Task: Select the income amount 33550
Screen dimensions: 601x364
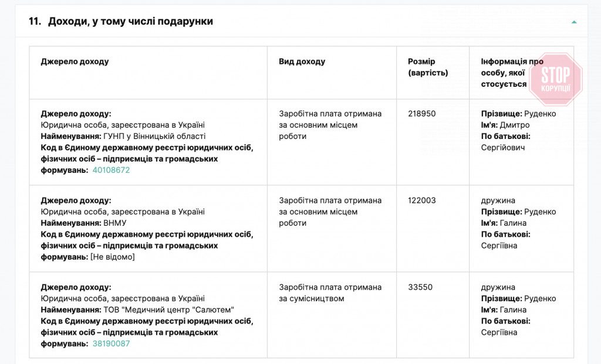Action: click(420, 287)
